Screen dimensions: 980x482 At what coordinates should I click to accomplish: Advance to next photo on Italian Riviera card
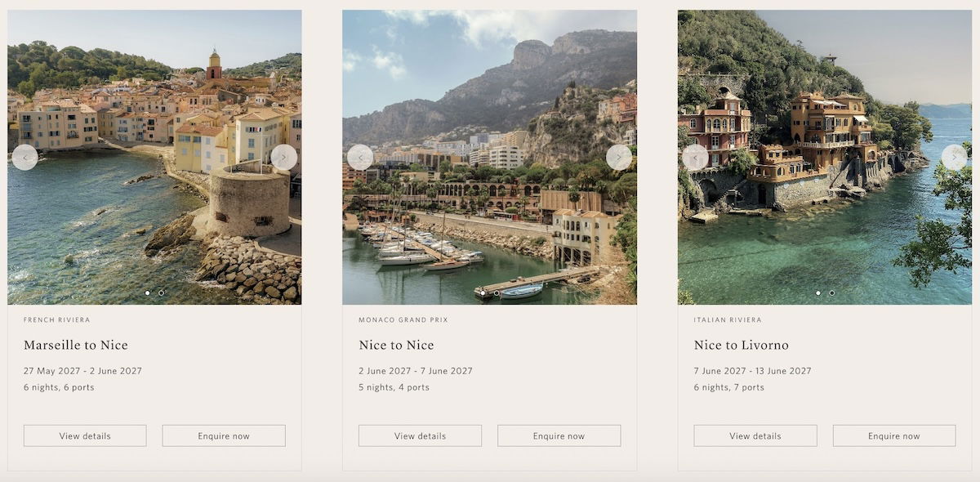coord(954,157)
